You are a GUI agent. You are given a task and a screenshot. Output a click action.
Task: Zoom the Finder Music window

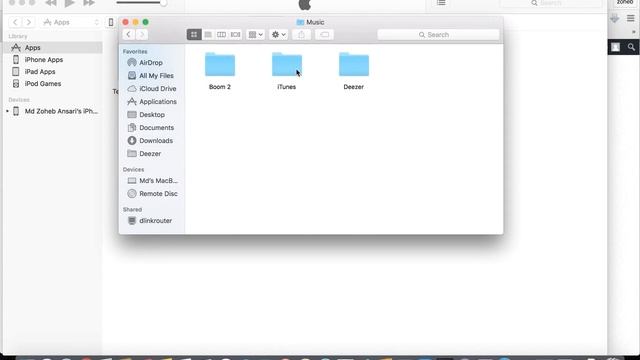point(145,22)
